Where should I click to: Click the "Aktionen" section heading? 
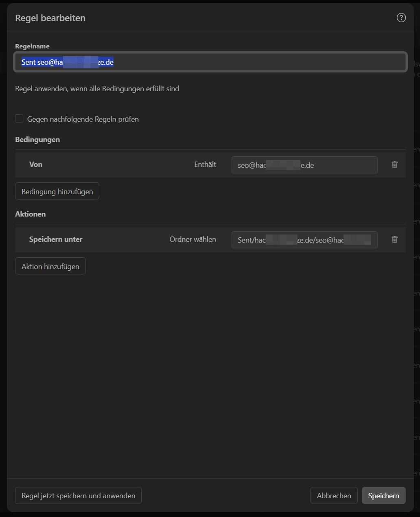coord(31,214)
